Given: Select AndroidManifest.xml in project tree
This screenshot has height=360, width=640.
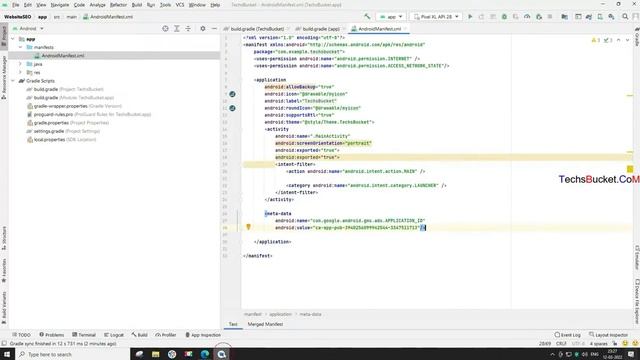Looking at the screenshot, I should coord(63,56).
